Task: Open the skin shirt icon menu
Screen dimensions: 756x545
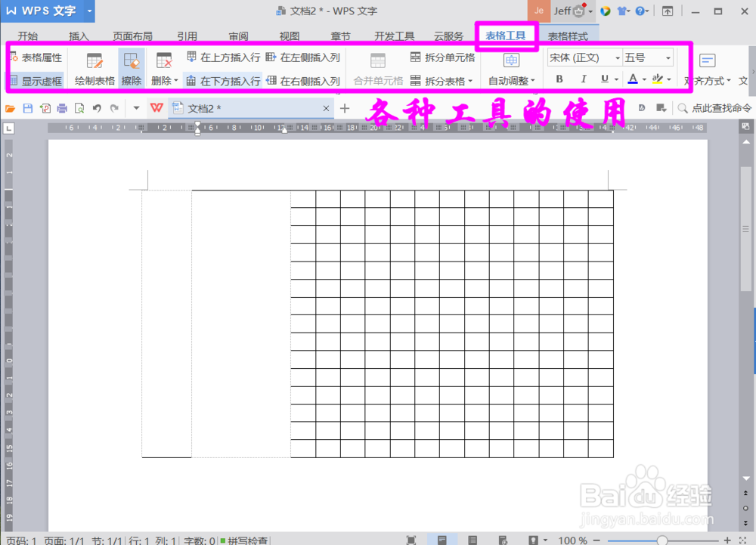Action: (x=624, y=11)
